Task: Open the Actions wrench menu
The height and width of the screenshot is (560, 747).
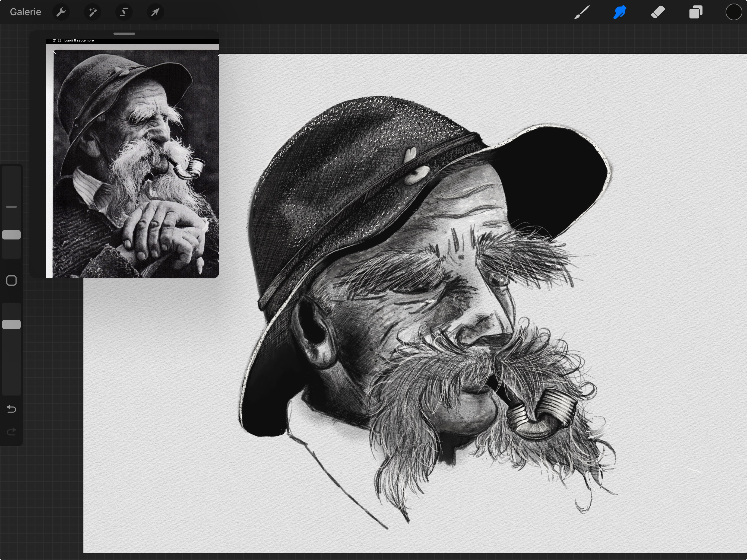Action: tap(61, 12)
